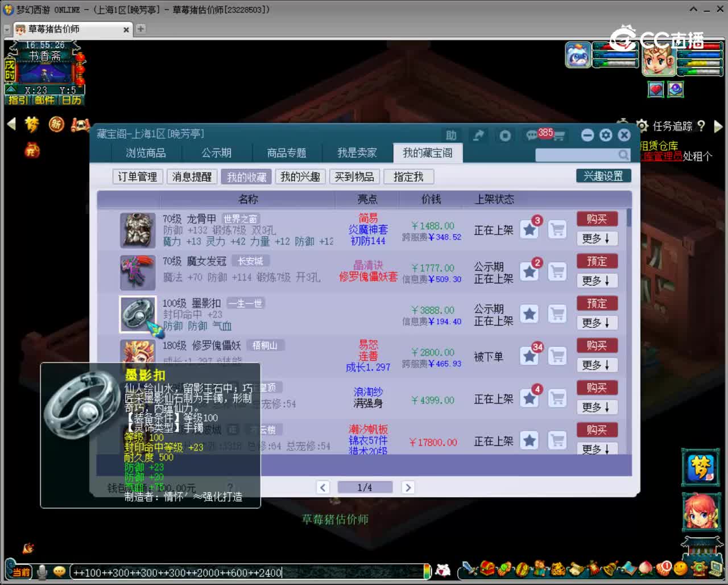Toggle favorite star for the ￥4399.00 item
728x585 pixels.
[x=530, y=398]
